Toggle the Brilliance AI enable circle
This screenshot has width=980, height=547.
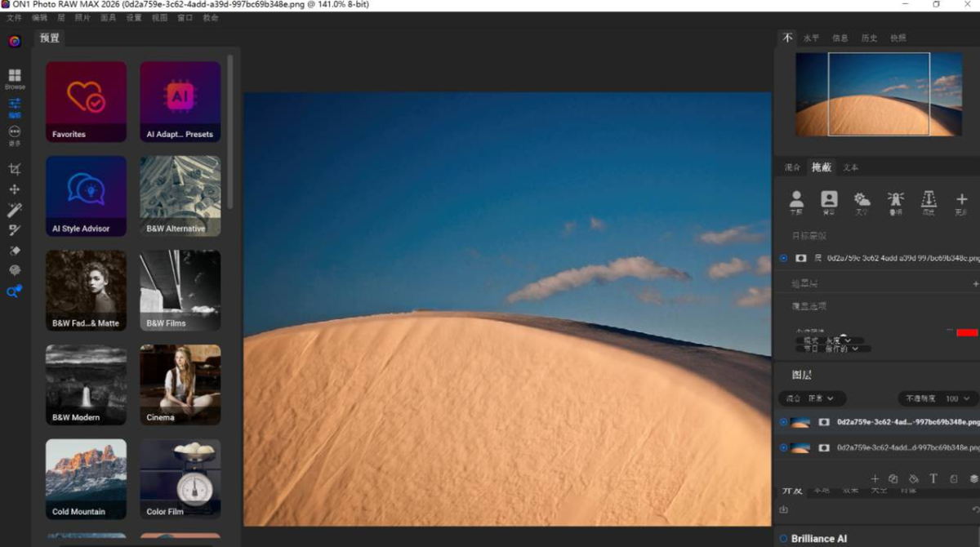tap(783, 538)
